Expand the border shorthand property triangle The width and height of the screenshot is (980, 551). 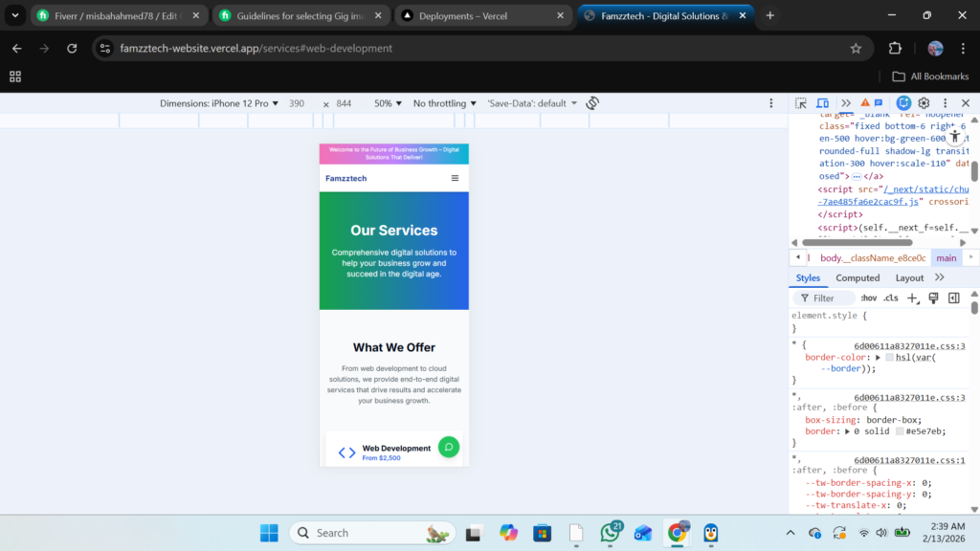click(x=847, y=431)
